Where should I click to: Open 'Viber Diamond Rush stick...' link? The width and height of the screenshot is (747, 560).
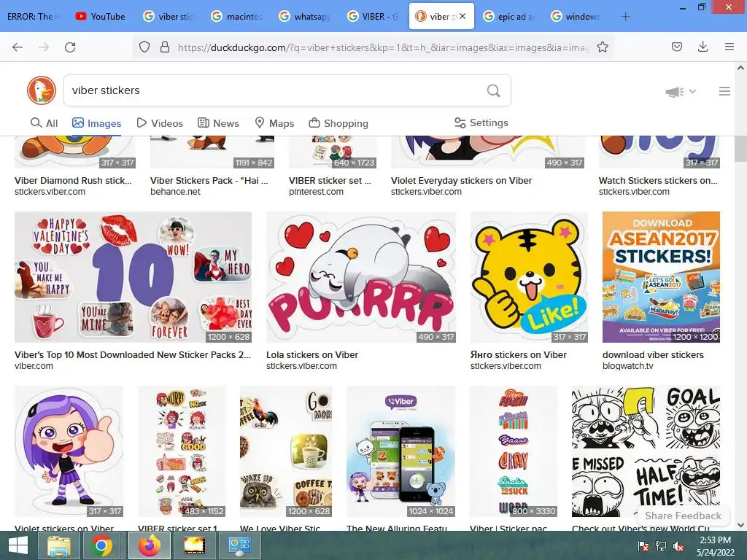(73, 181)
